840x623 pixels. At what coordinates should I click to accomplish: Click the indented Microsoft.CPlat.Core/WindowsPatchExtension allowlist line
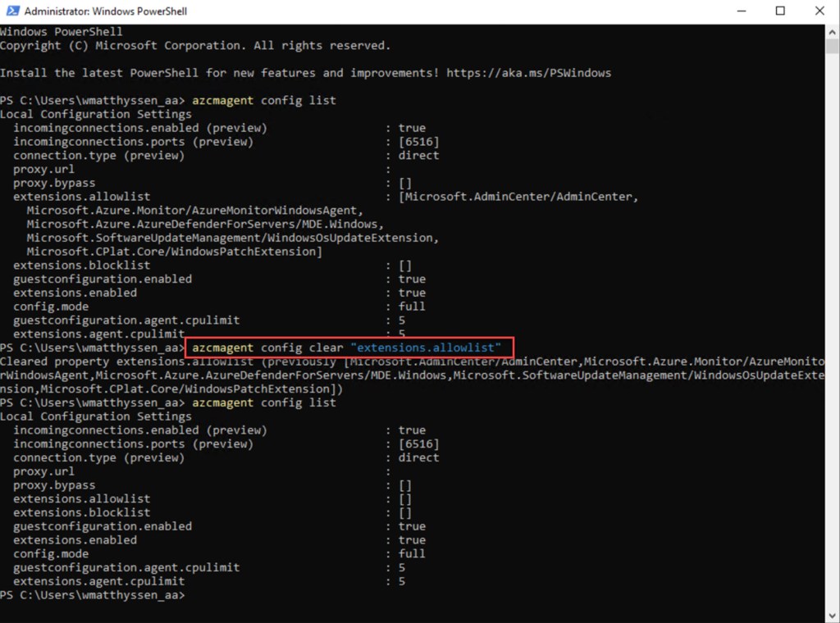click(x=174, y=252)
